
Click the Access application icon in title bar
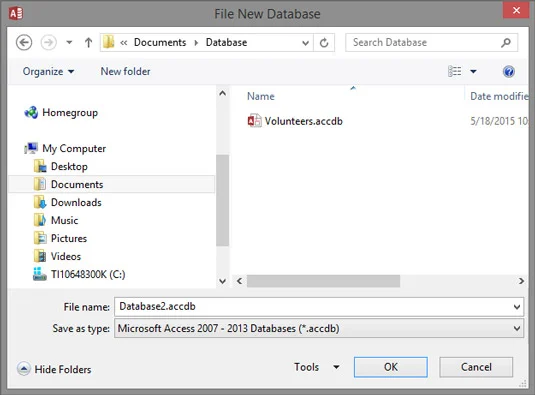(x=16, y=14)
